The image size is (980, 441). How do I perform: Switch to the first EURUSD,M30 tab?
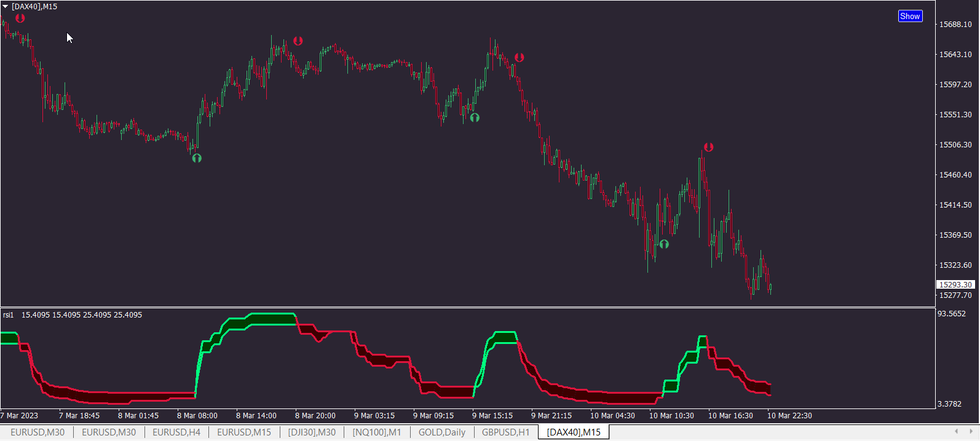coord(38,432)
